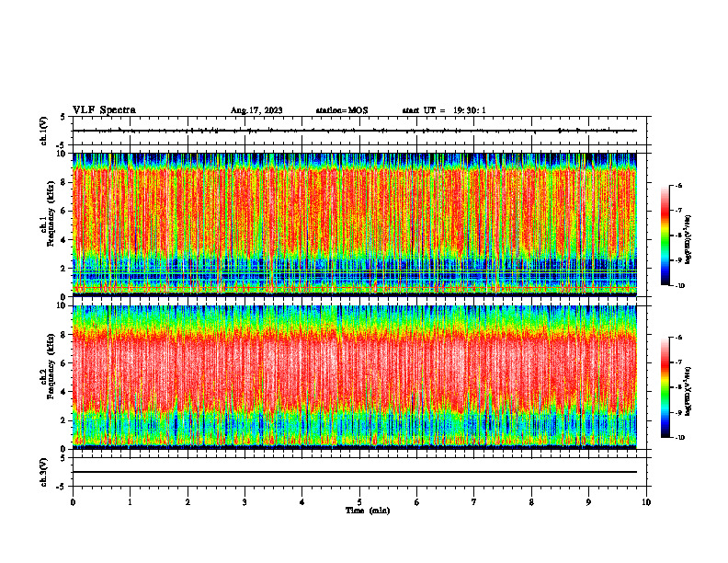Image resolution: width=728 pixels, height=563 pixels.
Task: Click the ch.3 flat voltage trace panel
Action: 359,472
